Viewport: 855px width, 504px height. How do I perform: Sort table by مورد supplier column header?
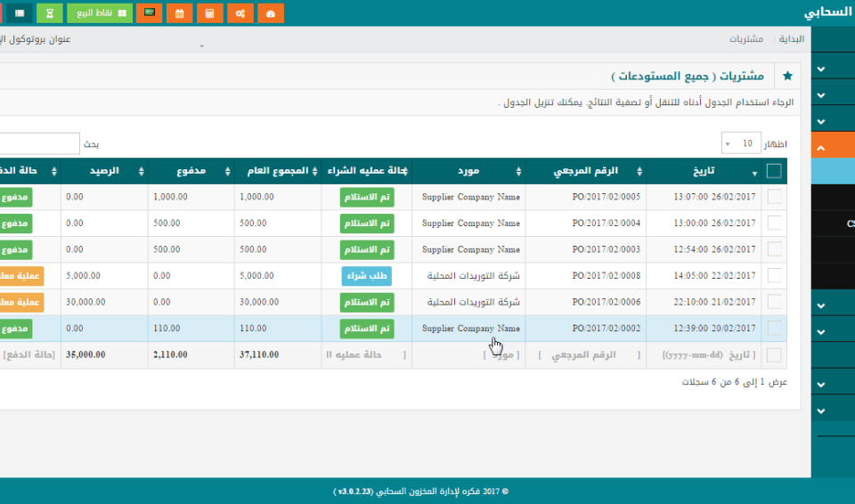tap(469, 171)
